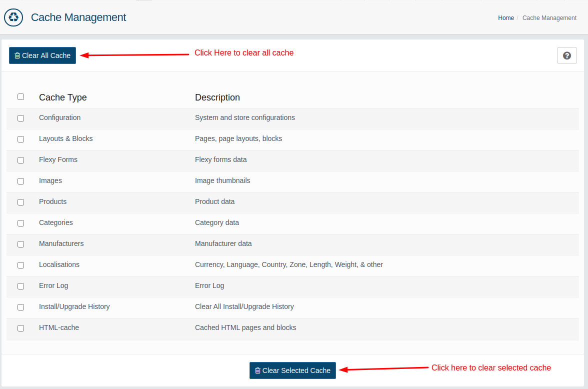Open help via question mark icon
Viewport: 588px width, 389px height.
(x=566, y=55)
